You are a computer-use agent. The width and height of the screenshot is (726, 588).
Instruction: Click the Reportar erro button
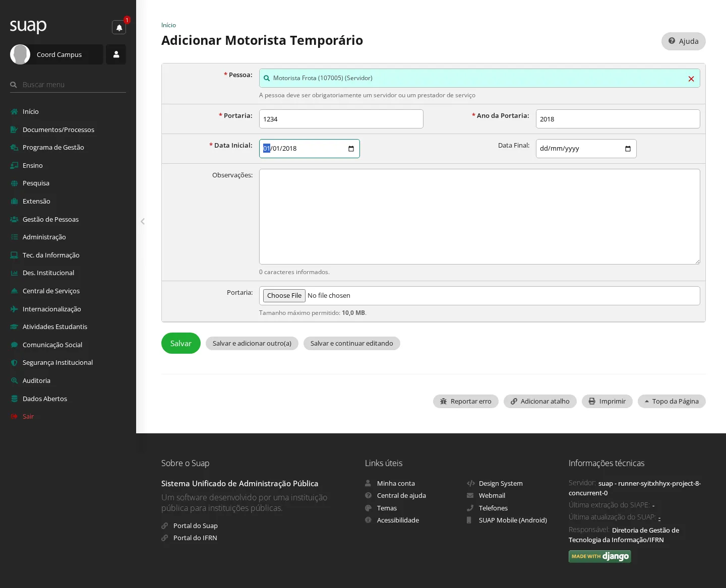[466, 401]
